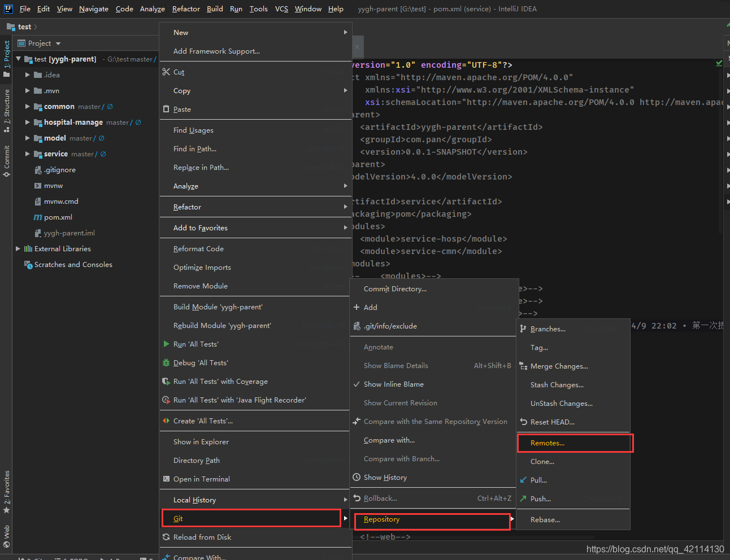730x560 pixels.
Task: Open the Repository submenu
Action: [x=432, y=519]
